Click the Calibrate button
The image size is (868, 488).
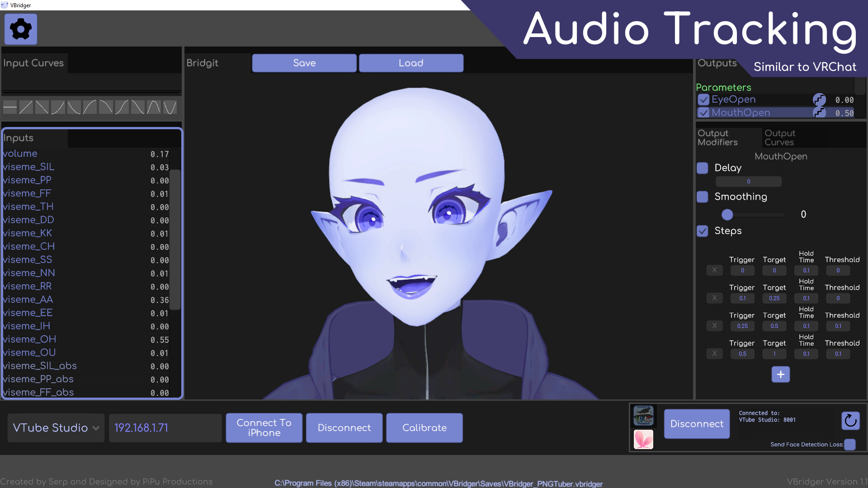pos(424,427)
